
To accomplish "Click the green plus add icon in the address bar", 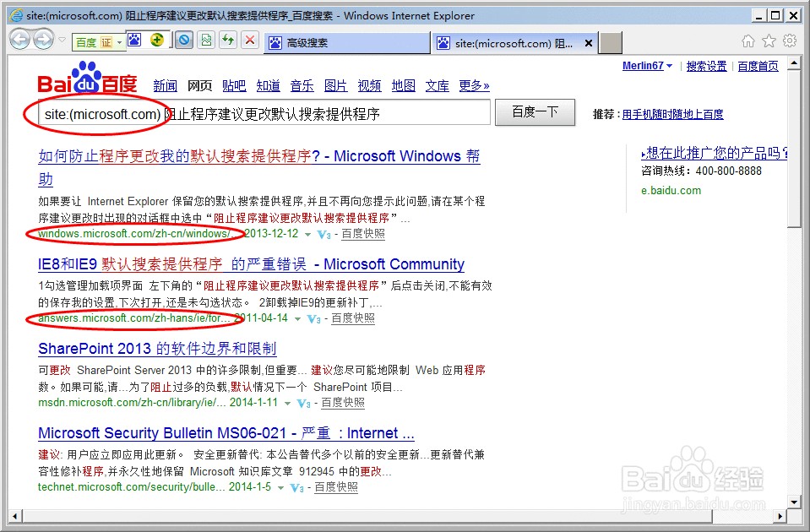I will click(x=156, y=40).
